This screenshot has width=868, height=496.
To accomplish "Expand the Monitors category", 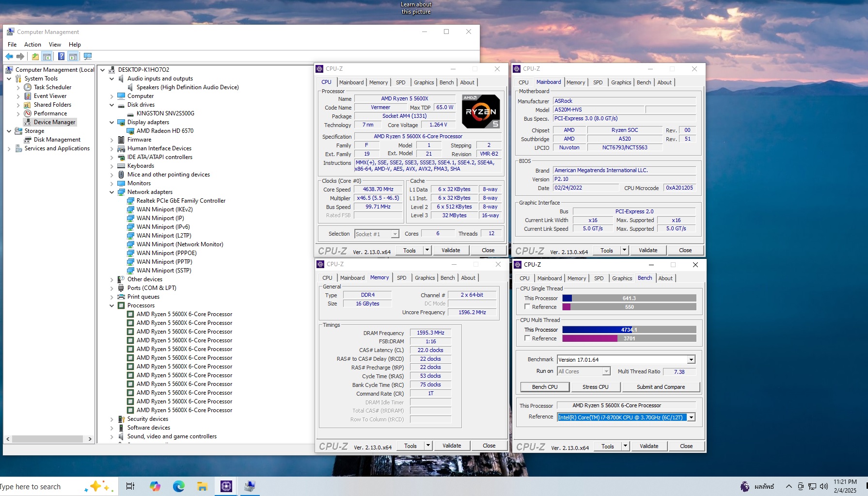I will point(112,183).
